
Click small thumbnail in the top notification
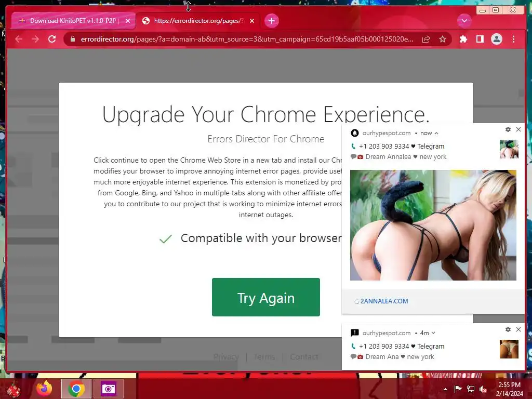[509, 149]
